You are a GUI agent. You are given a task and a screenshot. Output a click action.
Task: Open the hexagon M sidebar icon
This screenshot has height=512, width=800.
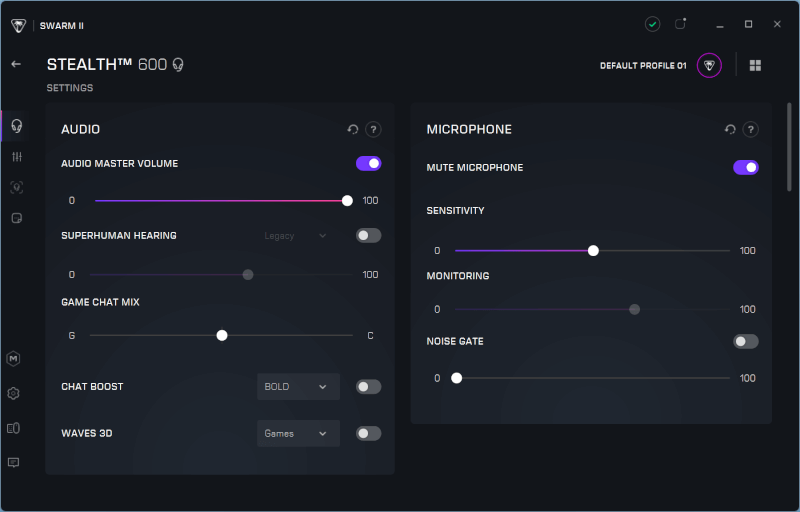pos(14,359)
